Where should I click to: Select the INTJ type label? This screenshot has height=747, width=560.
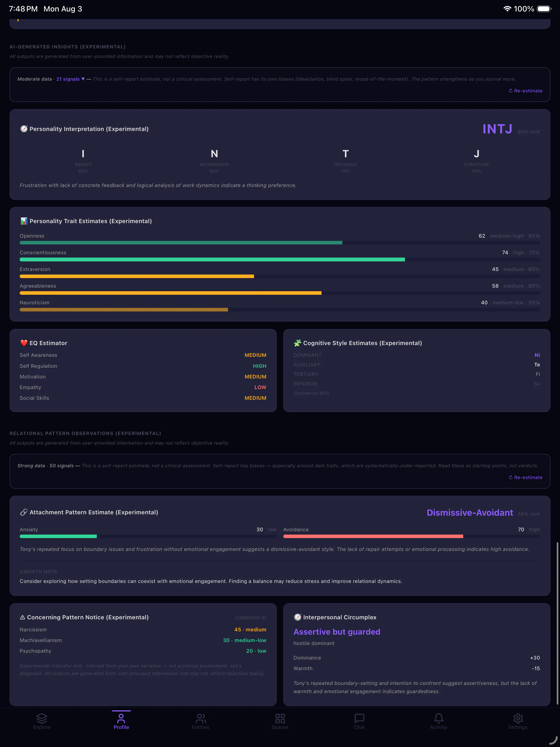[x=497, y=129]
